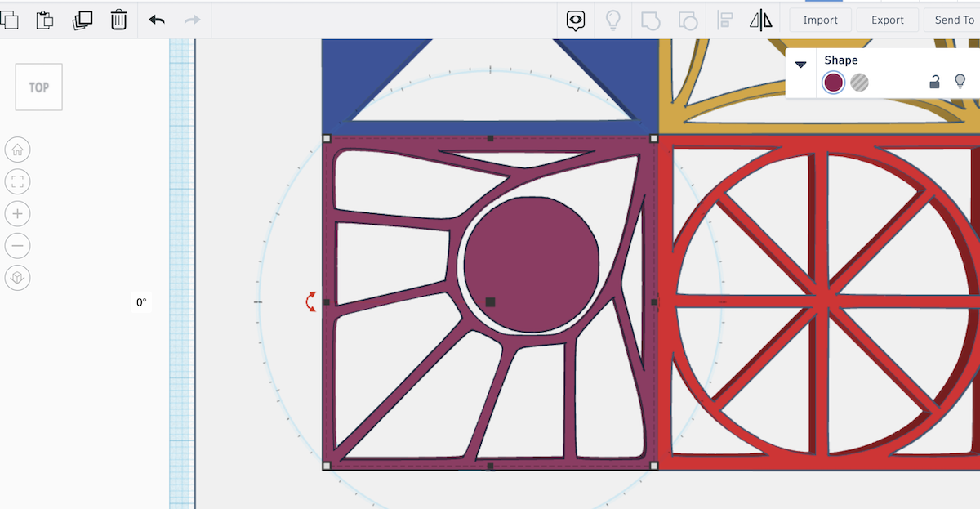Select the Mirror tool
Screen dimensions: 980x509
click(761, 19)
